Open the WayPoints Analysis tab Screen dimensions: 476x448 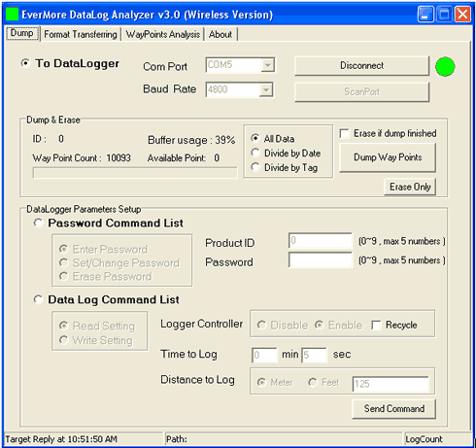[x=163, y=34]
